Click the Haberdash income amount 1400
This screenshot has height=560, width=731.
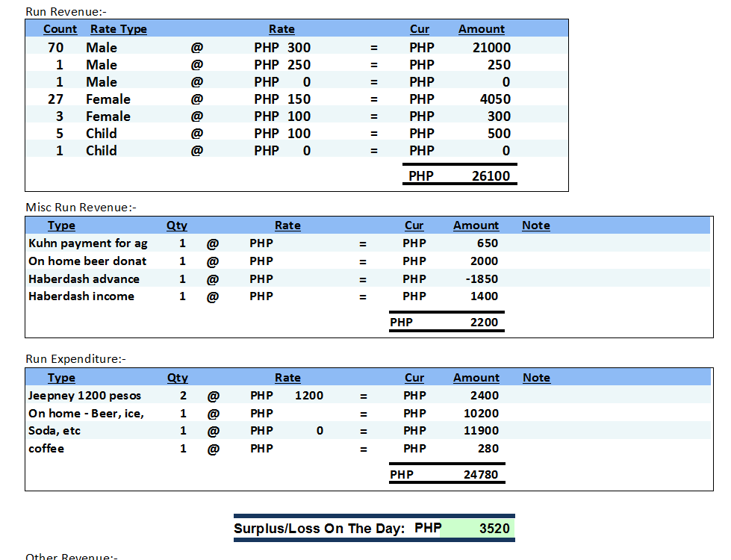click(x=484, y=296)
